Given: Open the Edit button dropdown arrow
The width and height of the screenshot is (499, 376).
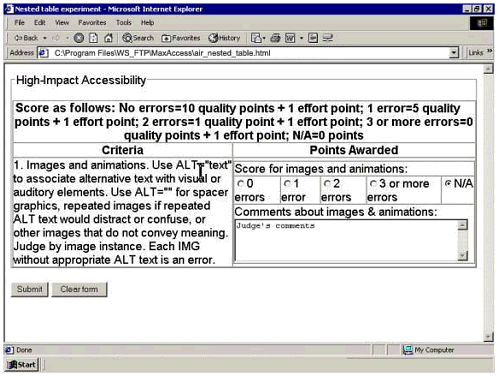Looking at the screenshot, I should point(301,38).
